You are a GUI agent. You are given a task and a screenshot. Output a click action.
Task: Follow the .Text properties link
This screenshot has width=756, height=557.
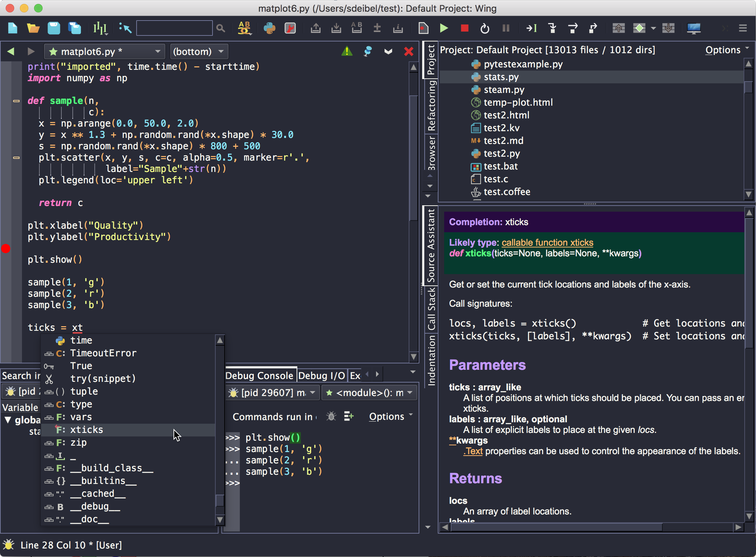point(473,451)
